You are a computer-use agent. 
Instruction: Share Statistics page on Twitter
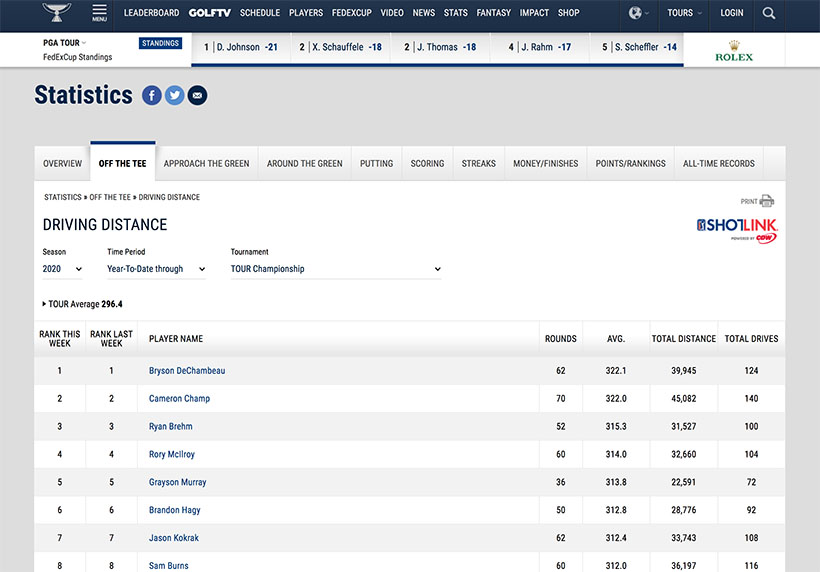coord(174,95)
